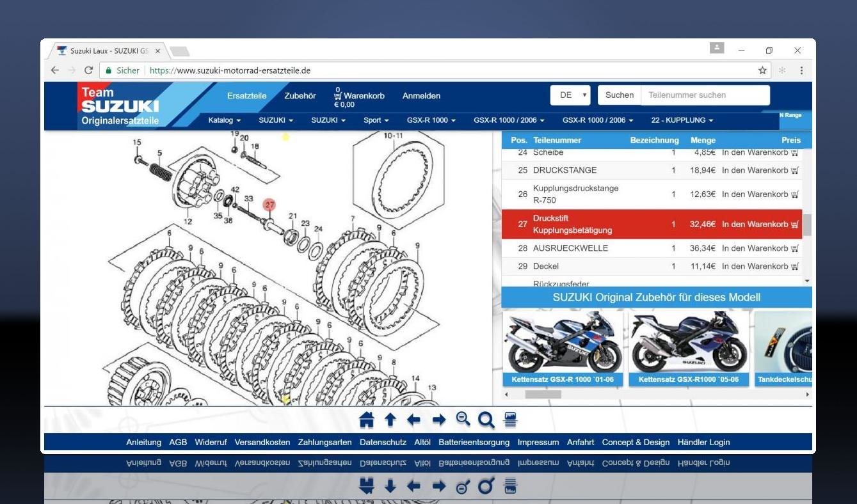
Task: Click the cart icon in the Scheibe row
Action: click(794, 153)
